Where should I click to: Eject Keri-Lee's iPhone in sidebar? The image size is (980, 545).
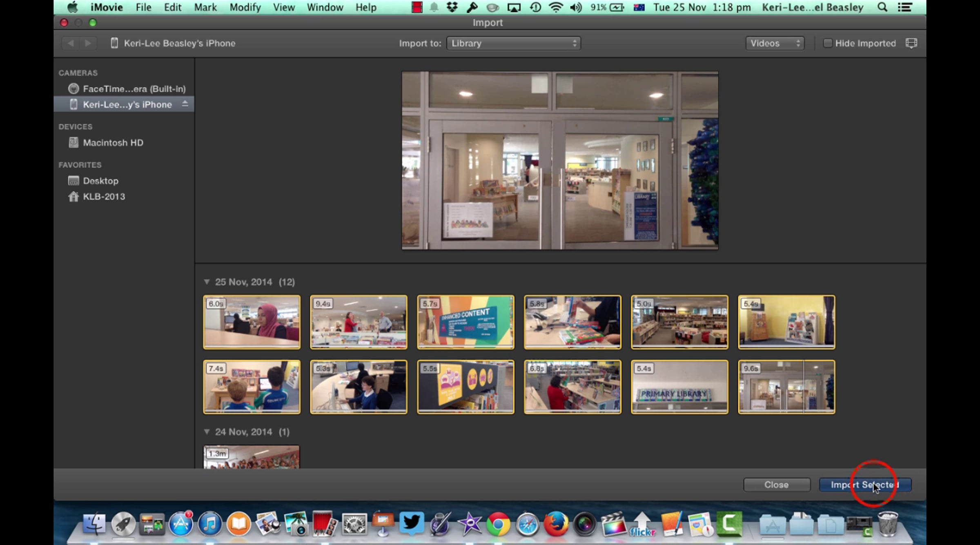pyautogui.click(x=185, y=104)
